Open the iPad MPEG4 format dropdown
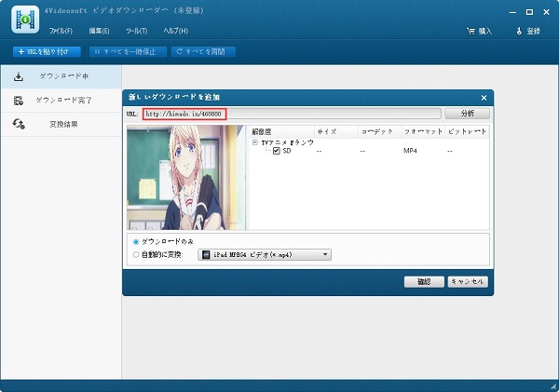The height and width of the screenshot is (392, 559). [265, 255]
